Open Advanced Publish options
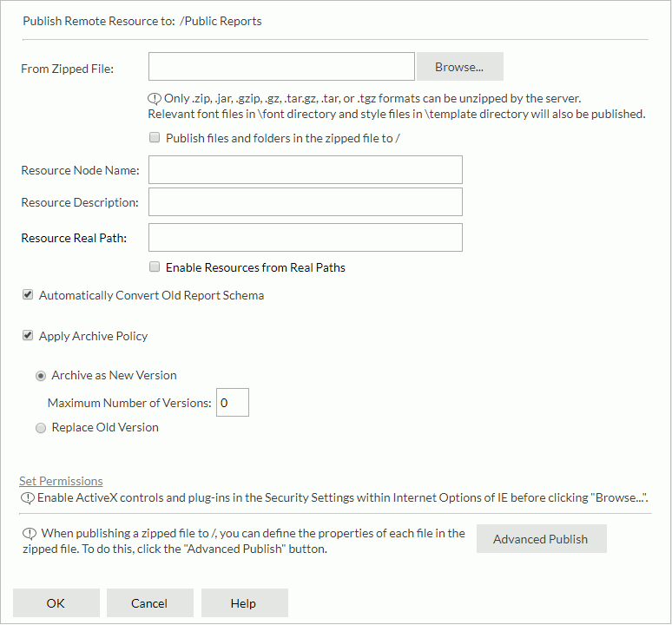Screen dimensions: 672x625 pos(541,539)
